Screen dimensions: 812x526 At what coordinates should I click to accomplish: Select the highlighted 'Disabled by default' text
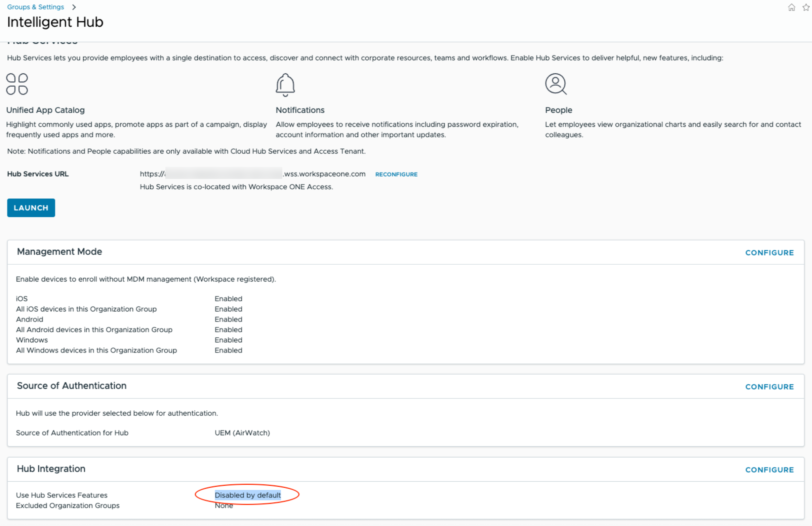[247, 495]
